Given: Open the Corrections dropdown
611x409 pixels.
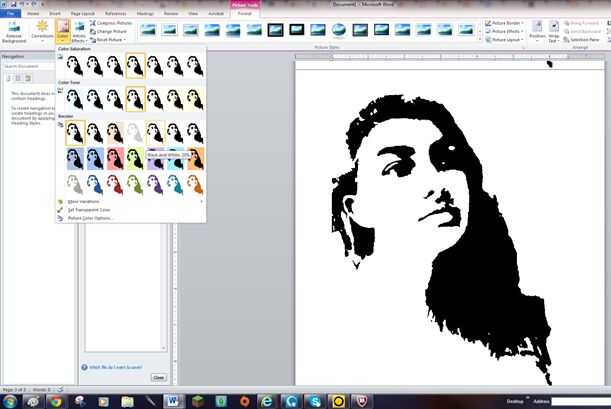Looking at the screenshot, I should point(42,29).
